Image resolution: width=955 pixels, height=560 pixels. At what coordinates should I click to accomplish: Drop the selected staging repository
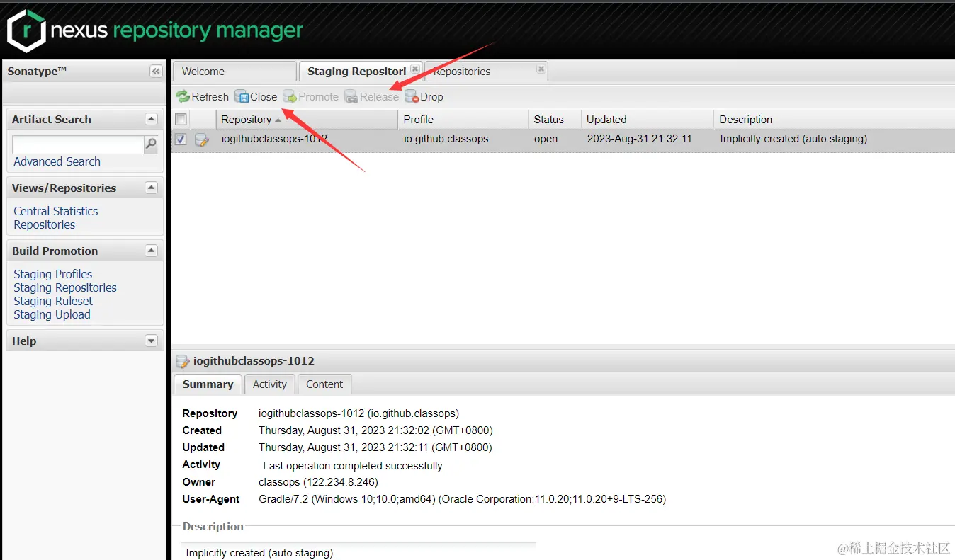pos(424,97)
